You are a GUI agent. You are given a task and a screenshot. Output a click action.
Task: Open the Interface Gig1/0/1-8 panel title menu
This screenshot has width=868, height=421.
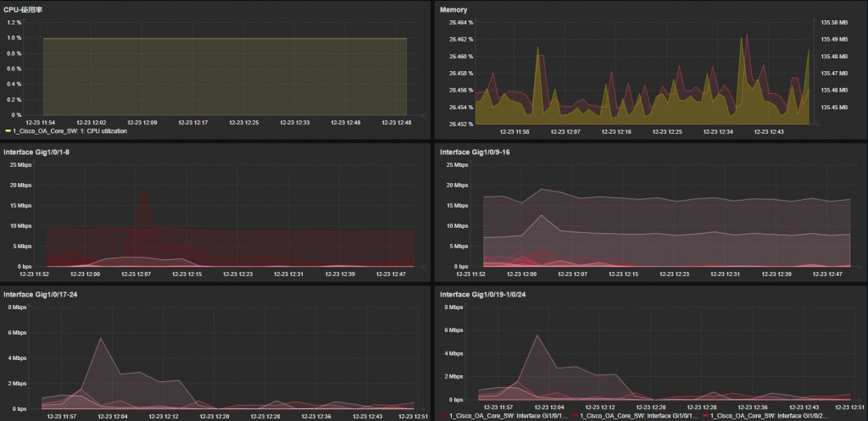click(36, 152)
